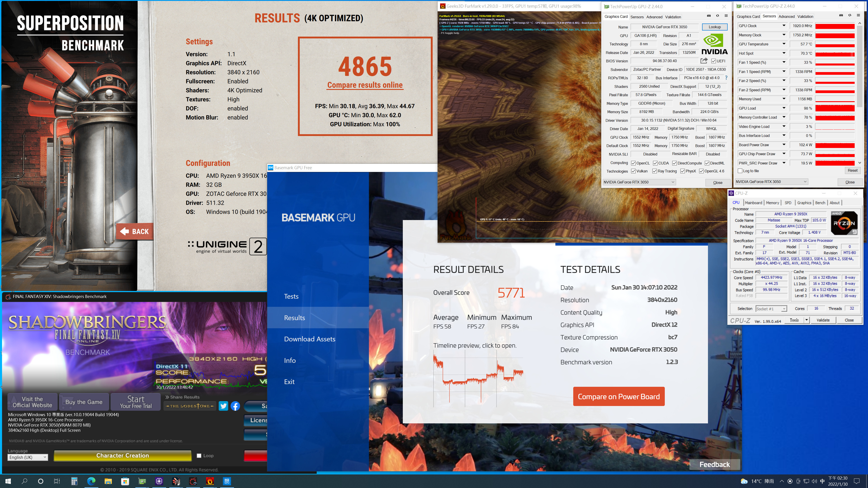This screenshot has width=868, height=488.
Task: Open the Bench tab in CPU-Z
Action: click(x=820, y=203)
